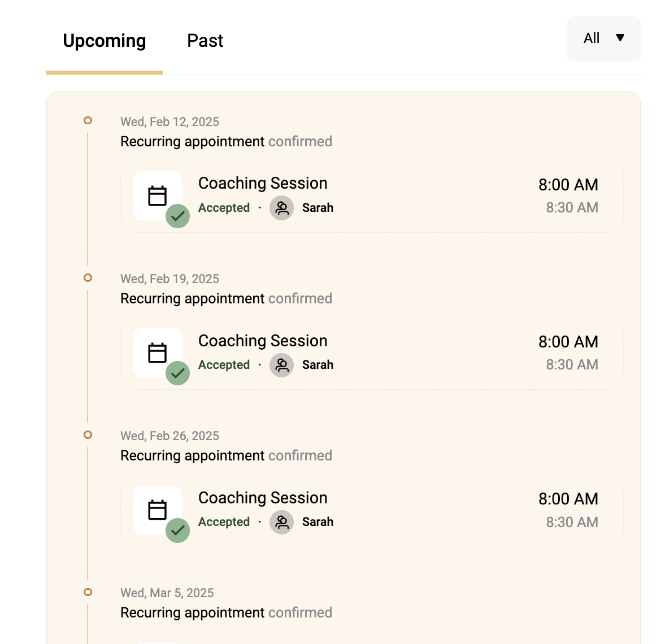Click the green checkmark badge on Feb 12 session
The width and height of the screenshot is (661, 644).
177,216
